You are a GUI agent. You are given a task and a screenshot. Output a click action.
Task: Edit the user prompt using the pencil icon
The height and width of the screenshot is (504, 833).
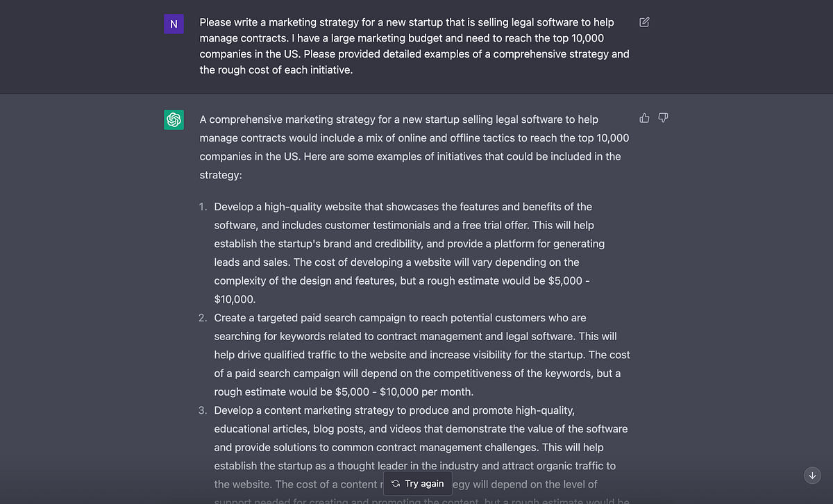tap(643, 22)
